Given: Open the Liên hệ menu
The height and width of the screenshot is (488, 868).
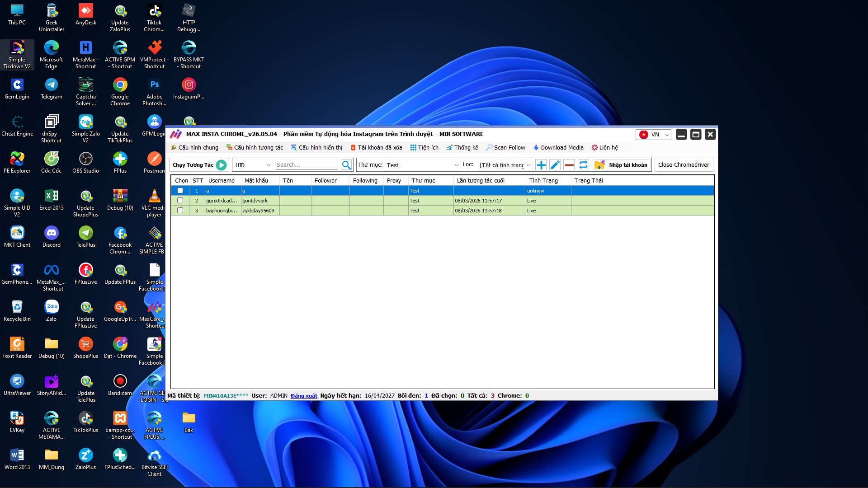Looking at the screenshot, I should (x=604, y=148).
